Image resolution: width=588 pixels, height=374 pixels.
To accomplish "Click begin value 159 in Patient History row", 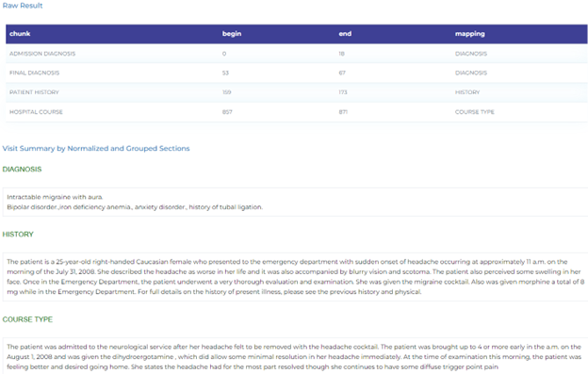I will [226, 92].
